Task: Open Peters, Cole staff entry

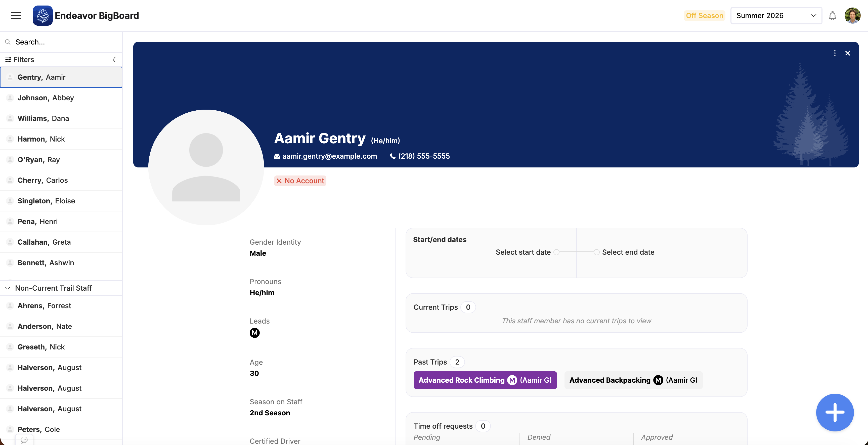Action: 61,429
